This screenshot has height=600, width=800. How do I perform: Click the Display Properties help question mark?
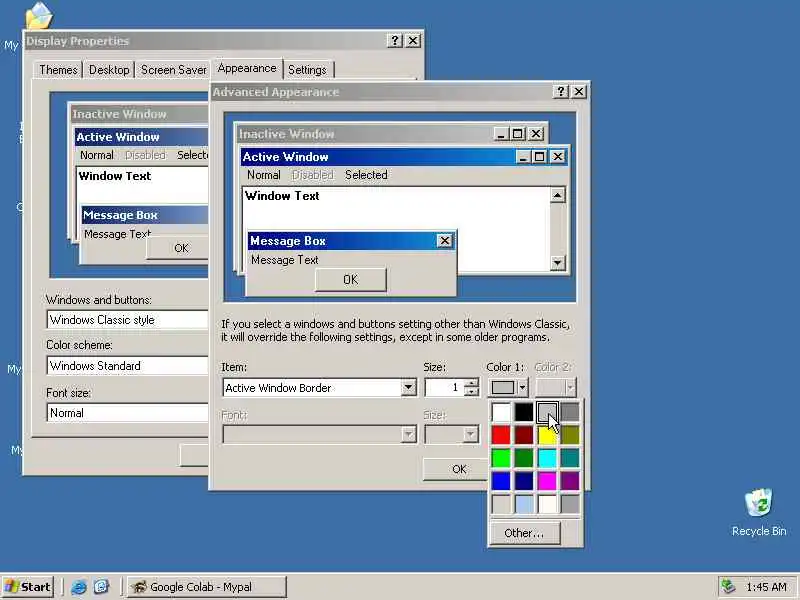(394, 41)
